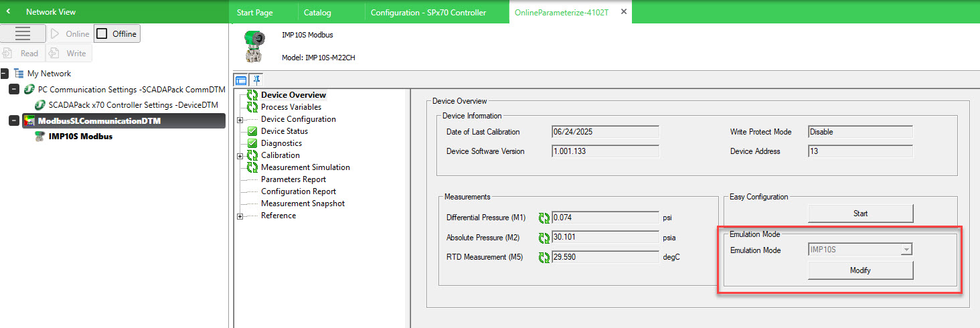Click the Device Software Version field
Screen dimensions: 980x328
(605, 151)
